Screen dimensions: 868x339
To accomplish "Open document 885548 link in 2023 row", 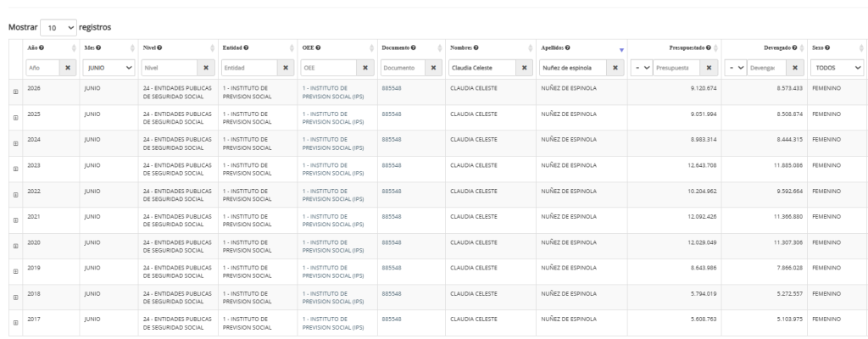I will (x=392, y=165).
